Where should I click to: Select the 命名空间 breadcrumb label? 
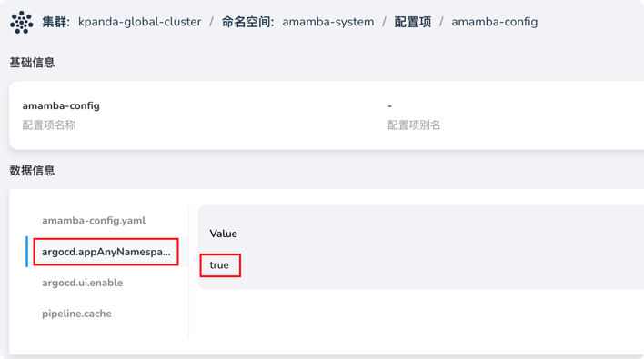click(x=247, y=22)
